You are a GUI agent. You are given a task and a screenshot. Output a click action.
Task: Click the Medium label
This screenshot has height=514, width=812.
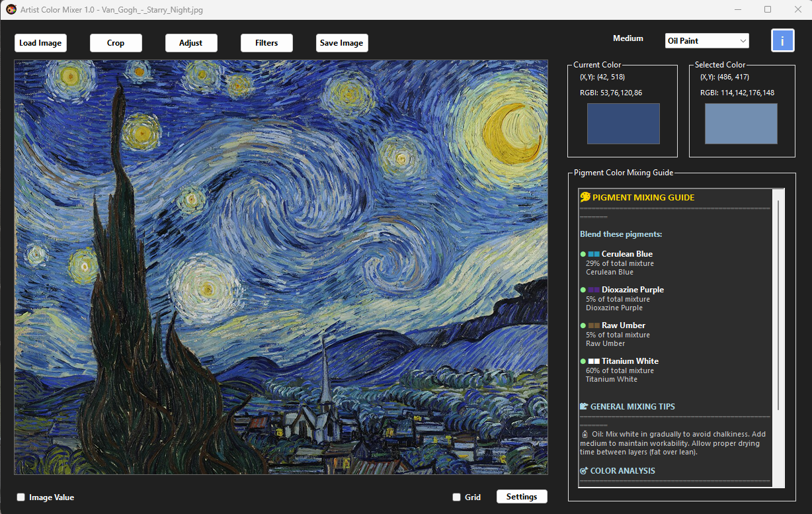tap(628, 38)
